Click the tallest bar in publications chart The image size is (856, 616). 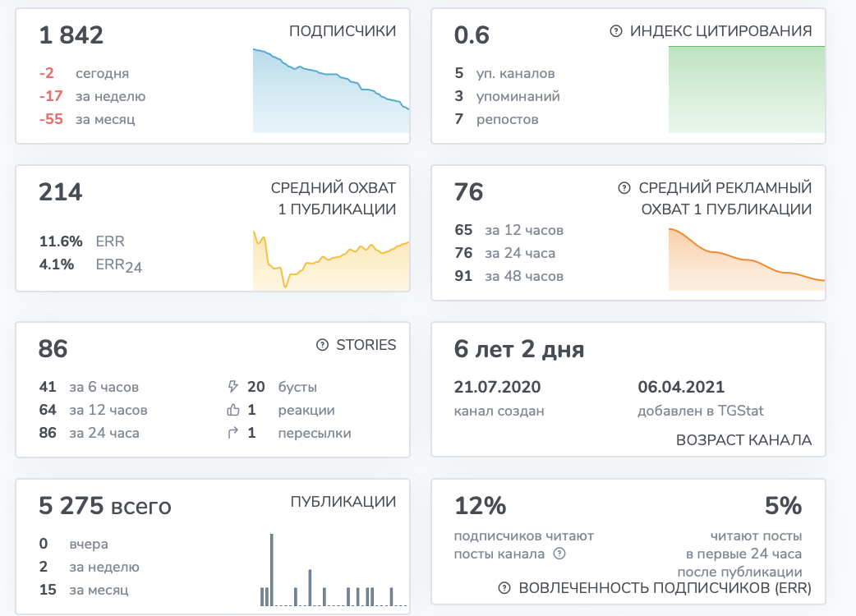coord(272,570)
